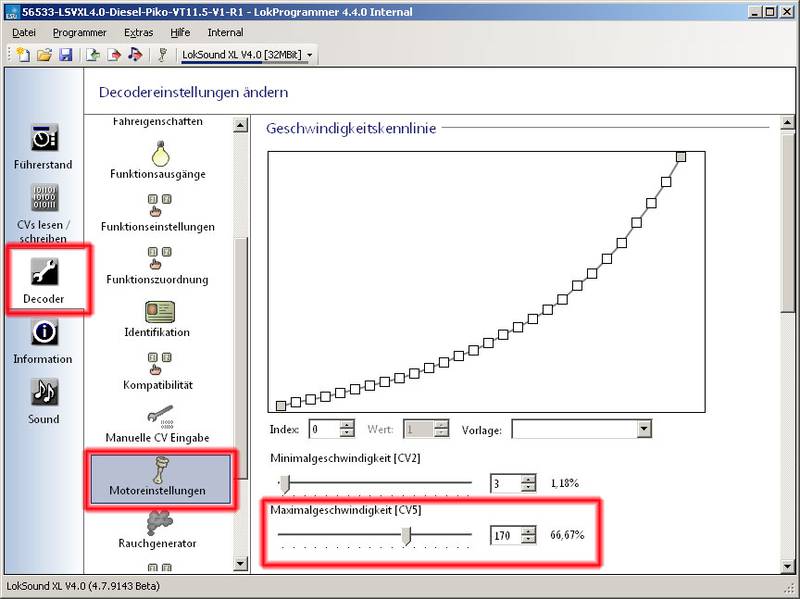Click the write decoder data icon (red arrow)
800x599 pixels.
(114, 54)
